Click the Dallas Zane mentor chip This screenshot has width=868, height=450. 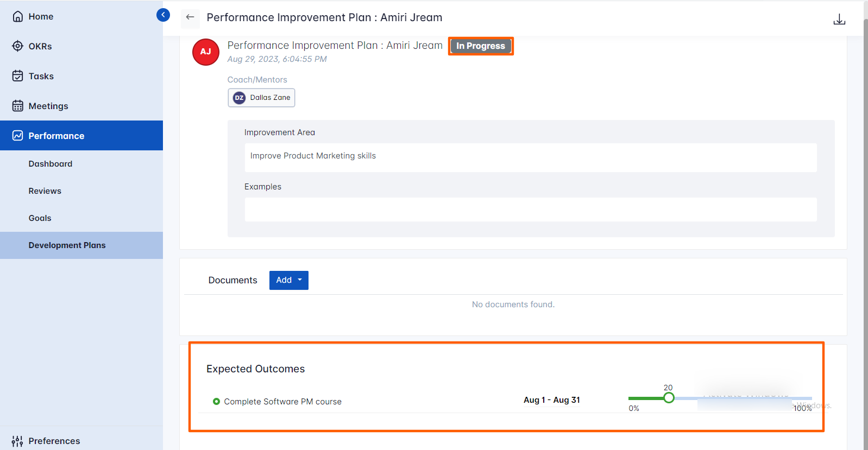click(262, 98)
